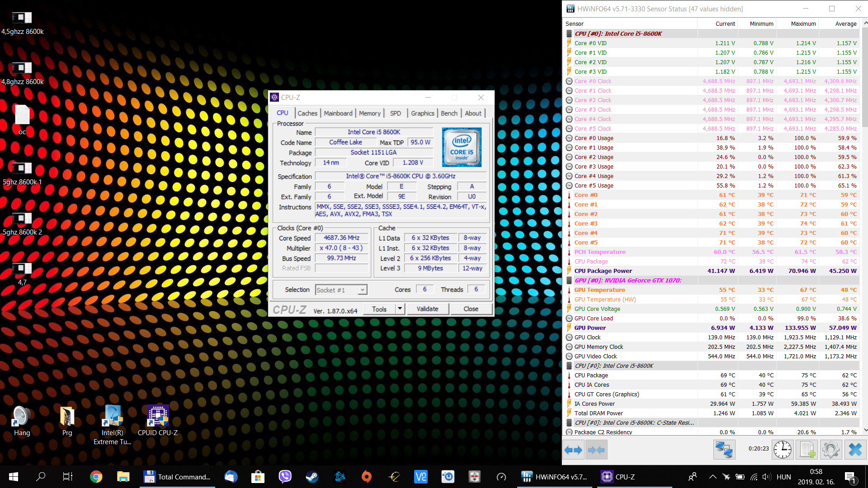Click the Close button in CPU-Z
868x488 pixels.
[471, 309]
